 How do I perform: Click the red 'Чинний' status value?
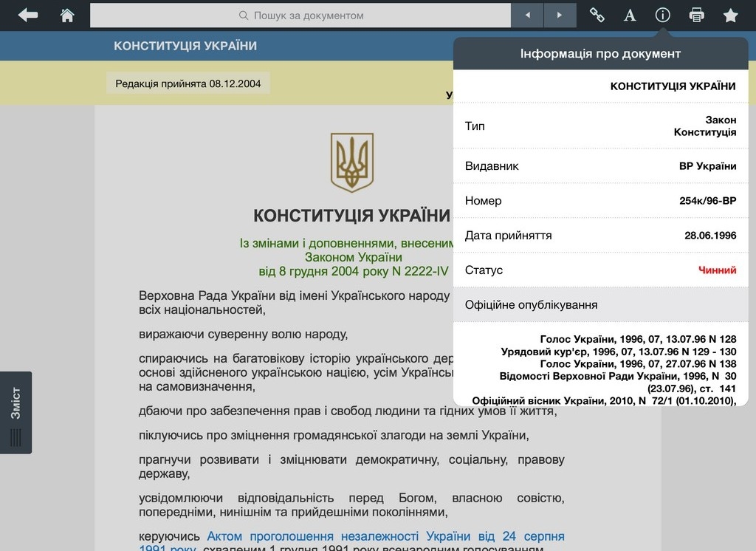(717, 270)
